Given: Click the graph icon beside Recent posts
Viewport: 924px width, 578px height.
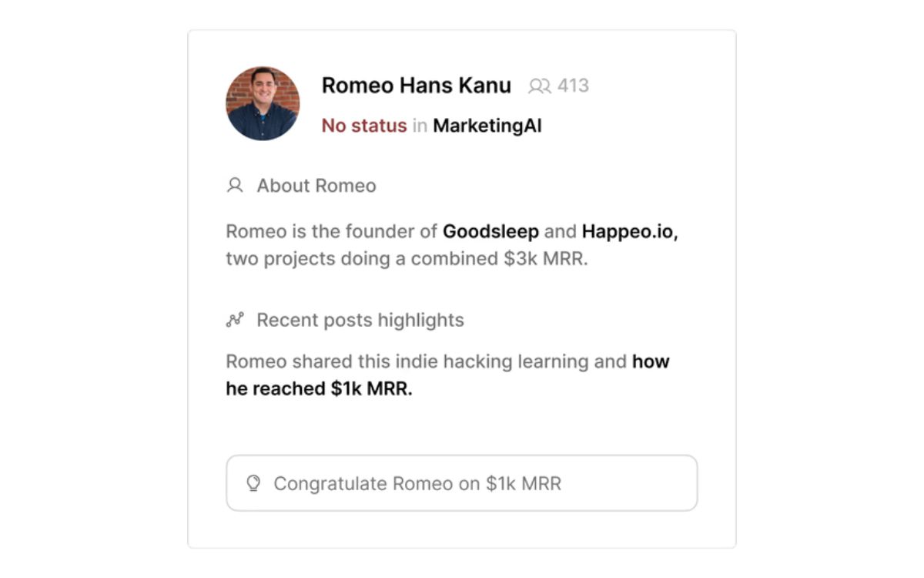Looking at the screenshot, I should tap(235, 320).
